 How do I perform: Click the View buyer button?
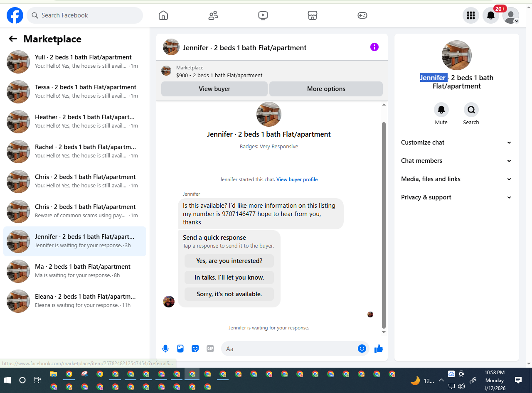coord(214,89)
